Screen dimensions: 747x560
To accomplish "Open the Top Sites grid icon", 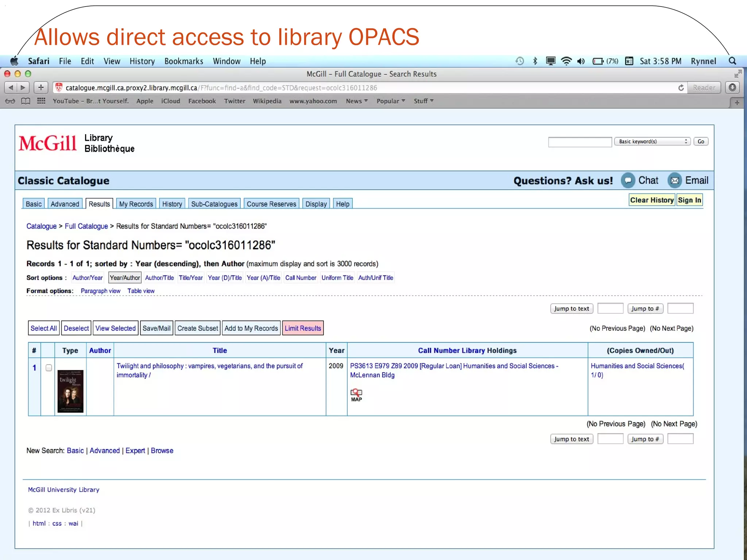I will (41, 101).
